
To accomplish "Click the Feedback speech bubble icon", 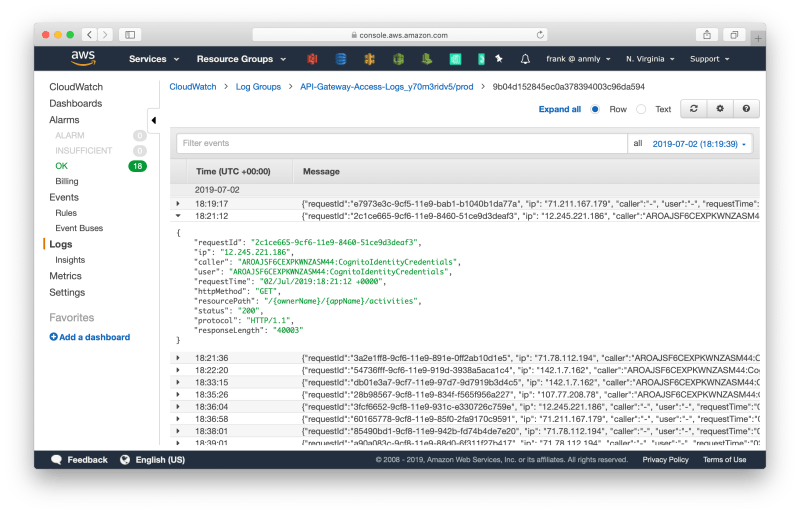I will click(57, 459).
